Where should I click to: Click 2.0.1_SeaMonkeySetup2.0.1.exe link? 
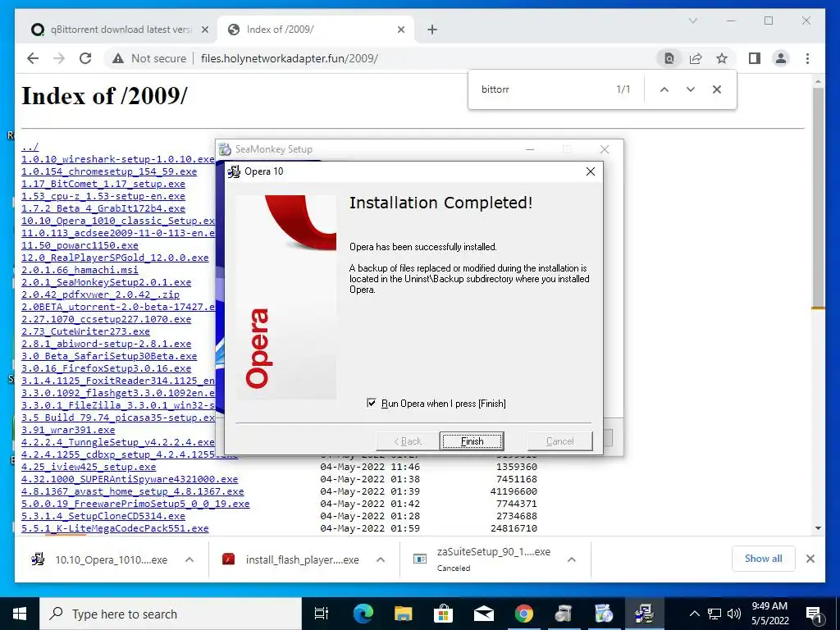(106, 282)
